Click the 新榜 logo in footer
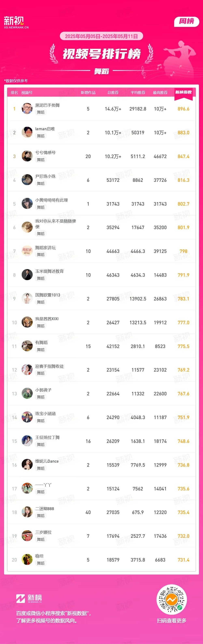This screenshot has width=203, height=644. (x=29, y=599)
